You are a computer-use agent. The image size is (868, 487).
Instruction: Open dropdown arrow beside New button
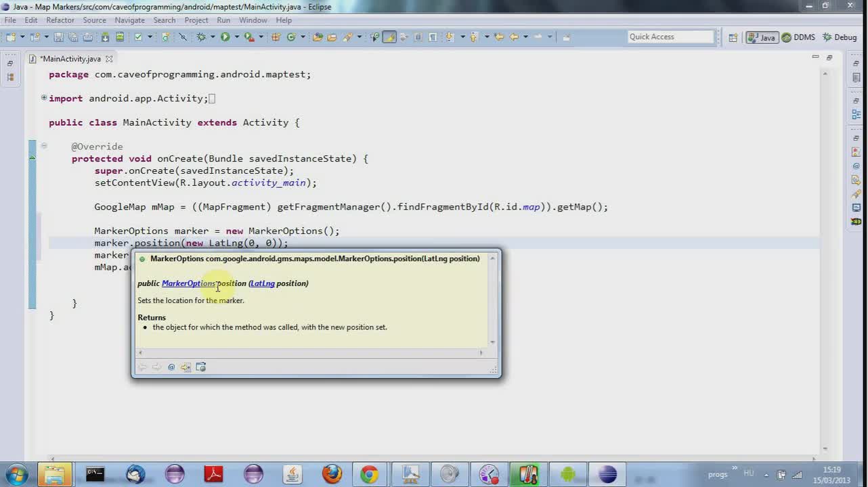[x=22, y=37]
